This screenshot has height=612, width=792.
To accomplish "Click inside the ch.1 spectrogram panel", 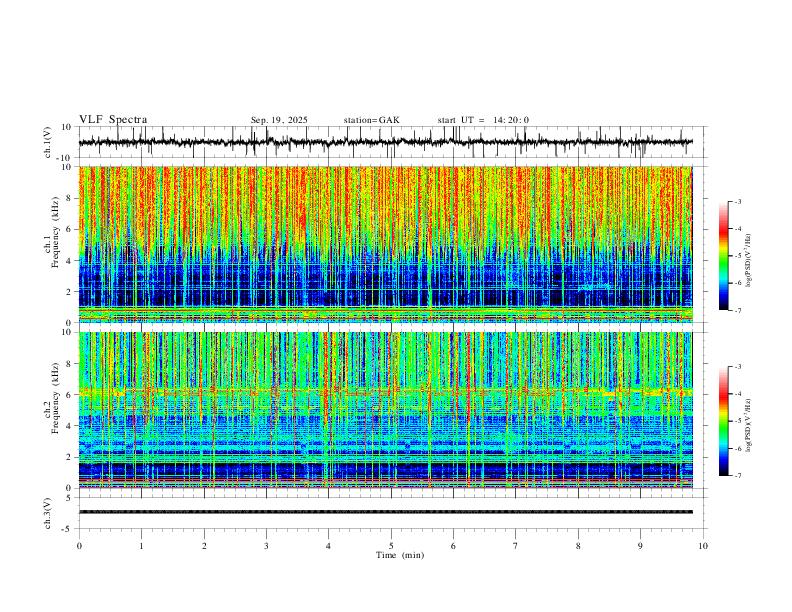I will (385, 244).
